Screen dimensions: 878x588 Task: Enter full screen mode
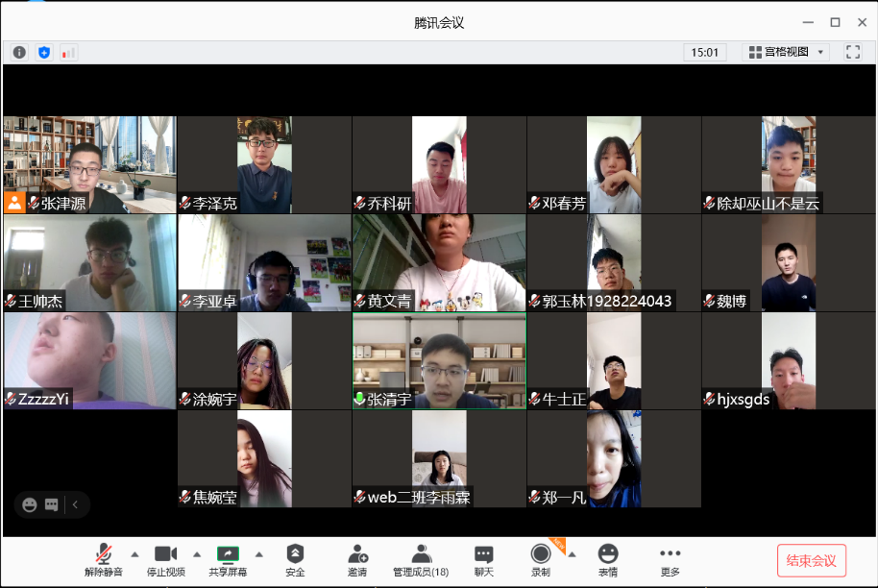click(x=852, y=52)
